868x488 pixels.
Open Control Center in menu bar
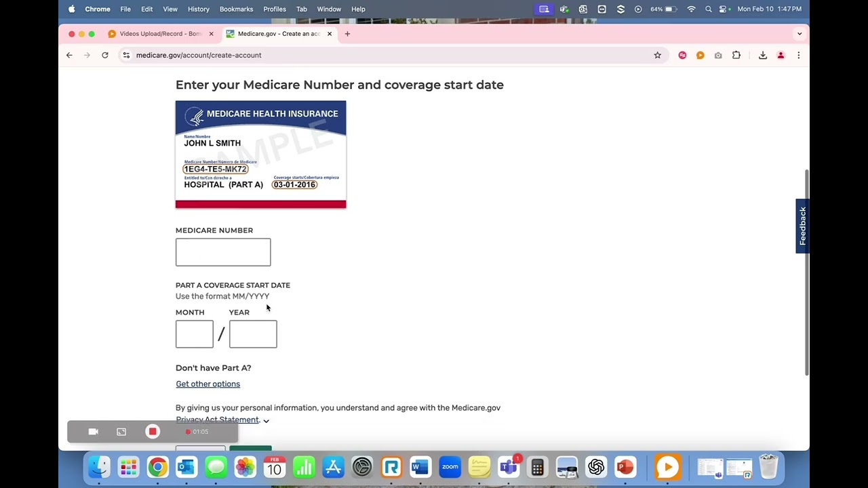coord(724,9)
